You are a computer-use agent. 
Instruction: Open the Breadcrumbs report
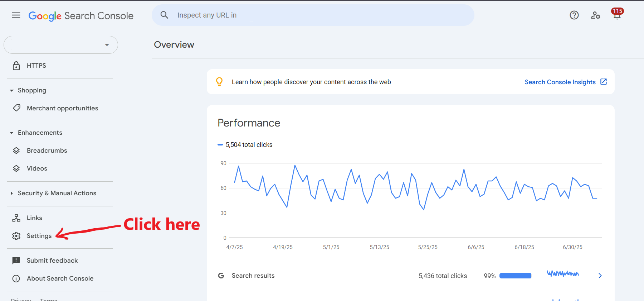[x=47, y=150]
